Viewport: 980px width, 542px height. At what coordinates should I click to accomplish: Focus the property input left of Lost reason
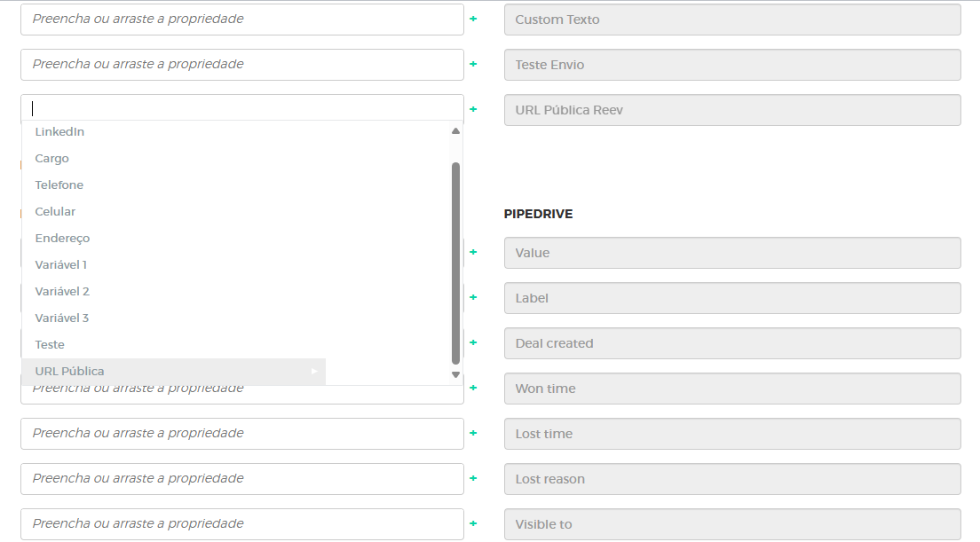[241, 479]
